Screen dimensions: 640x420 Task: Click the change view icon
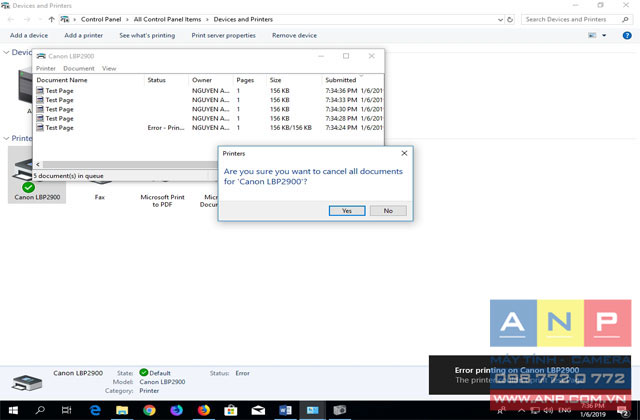pos(592,36)
